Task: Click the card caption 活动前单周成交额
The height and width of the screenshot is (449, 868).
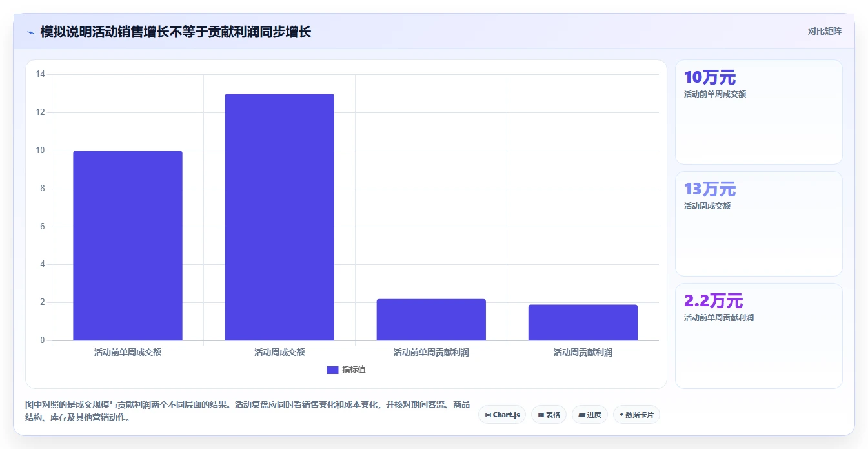Action: [715, 94]
